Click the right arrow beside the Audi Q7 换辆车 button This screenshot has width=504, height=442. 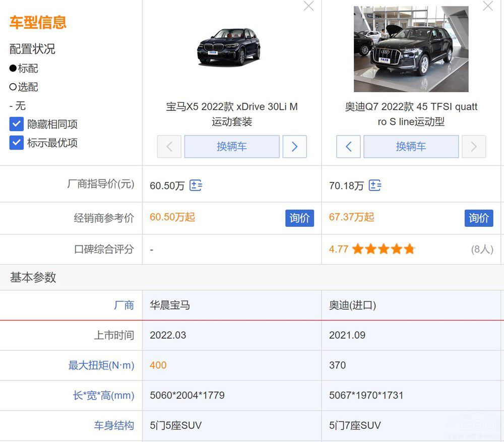[x=474, y=146]
